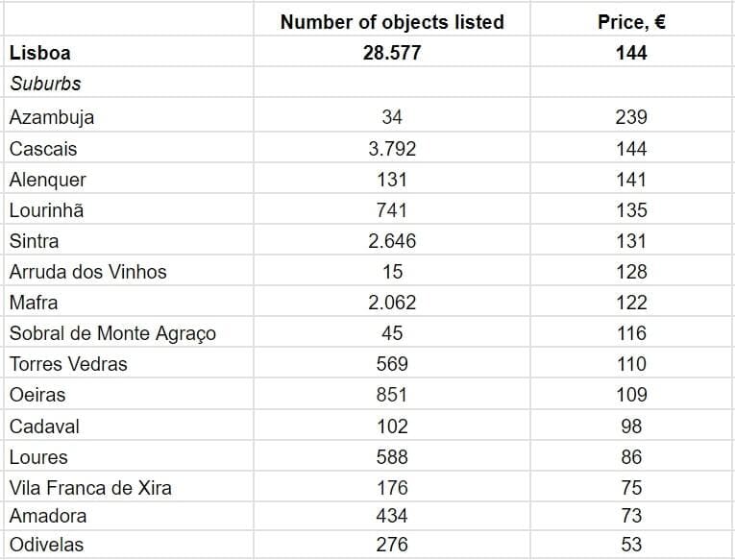Select the Lourinhã row label
Viewport: 735px width, 560px height.
[46, 210]
